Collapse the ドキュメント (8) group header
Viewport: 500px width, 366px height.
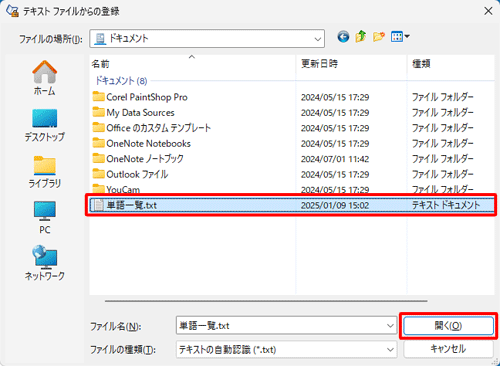coord(121,81)
